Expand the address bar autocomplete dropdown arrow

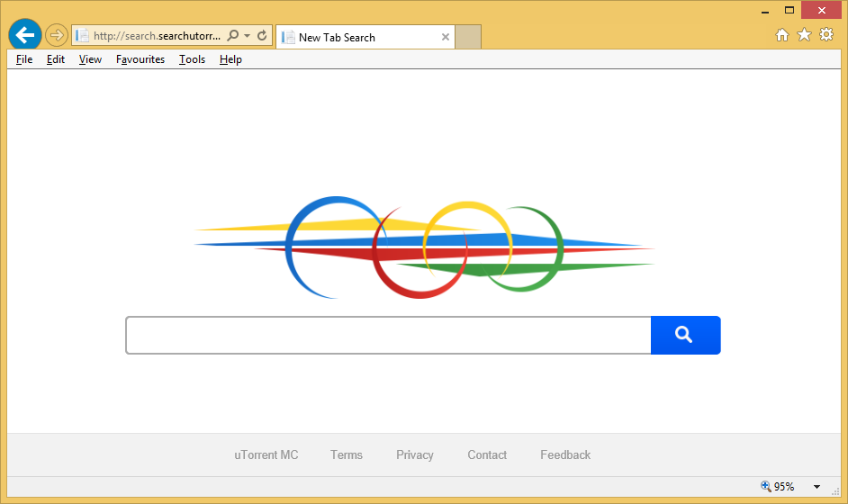click(247, 36)
